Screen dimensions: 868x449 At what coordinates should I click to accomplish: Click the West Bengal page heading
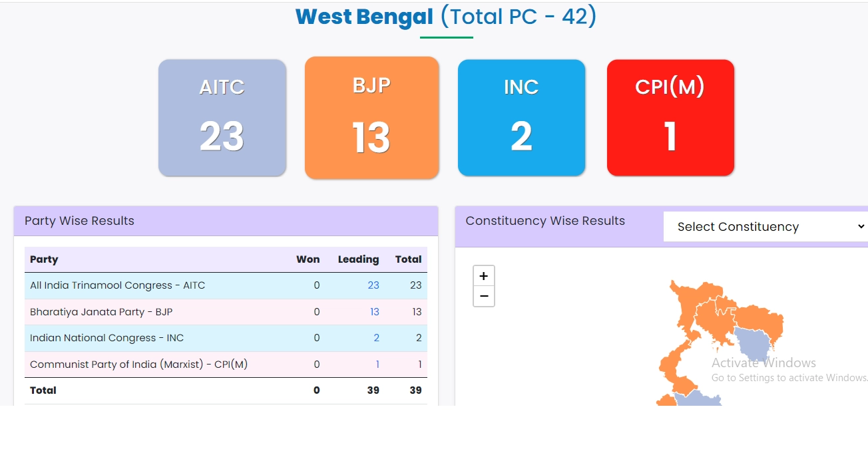(364, 17)
